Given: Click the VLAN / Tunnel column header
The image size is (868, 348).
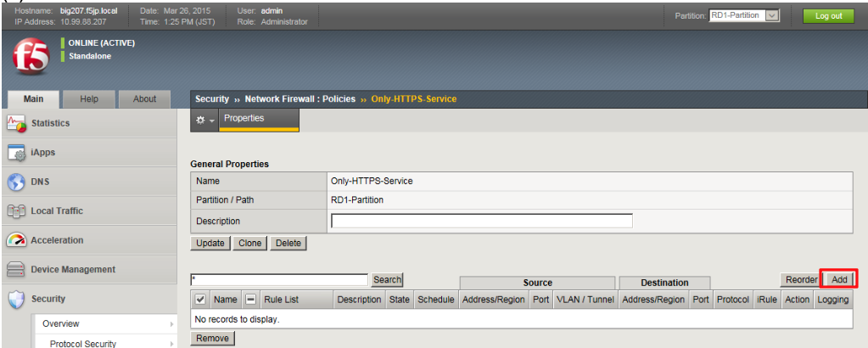Looking at the screenshot, I should pos(585,300).
